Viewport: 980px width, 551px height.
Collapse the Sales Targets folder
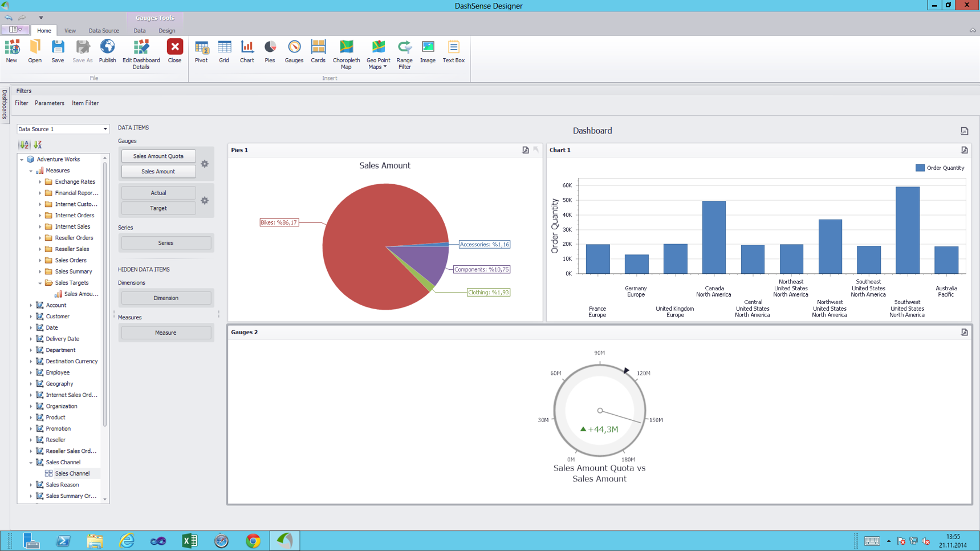click(x=40, y=283)
